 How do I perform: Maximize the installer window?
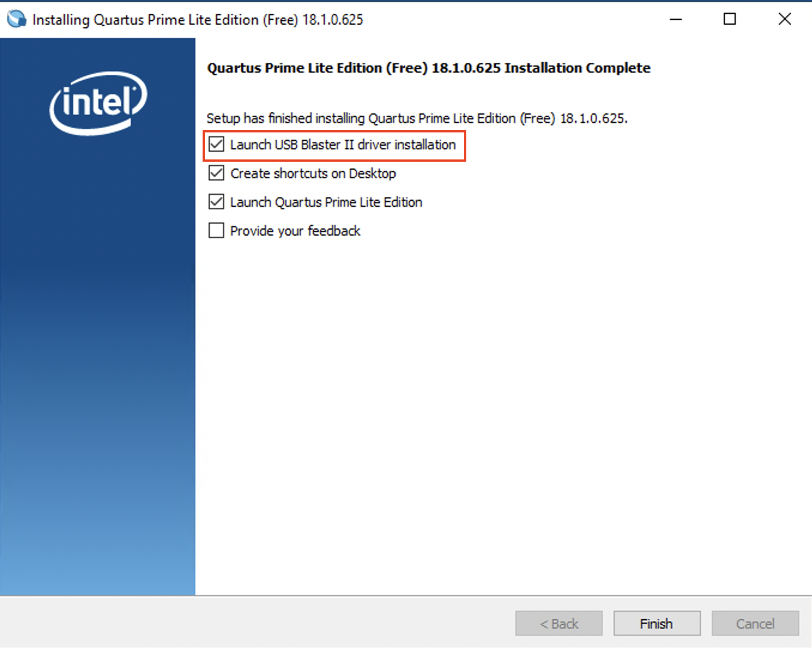pos(729,19)
